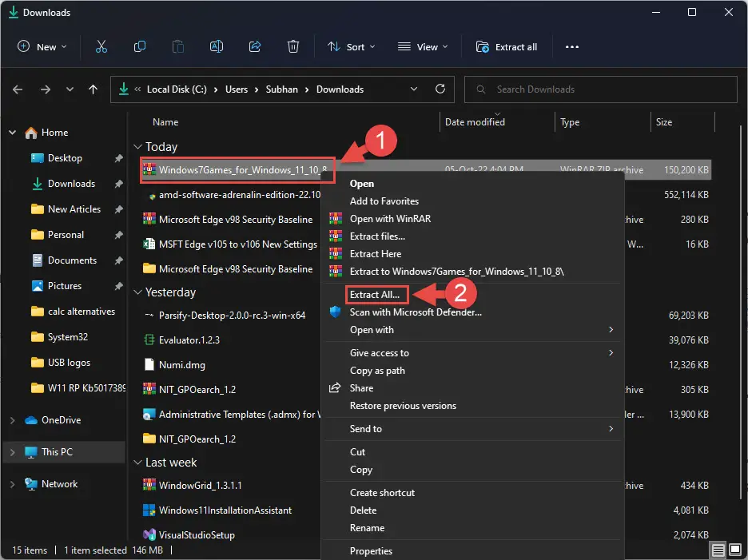Go back with the left arrow

tap(18, 89)
